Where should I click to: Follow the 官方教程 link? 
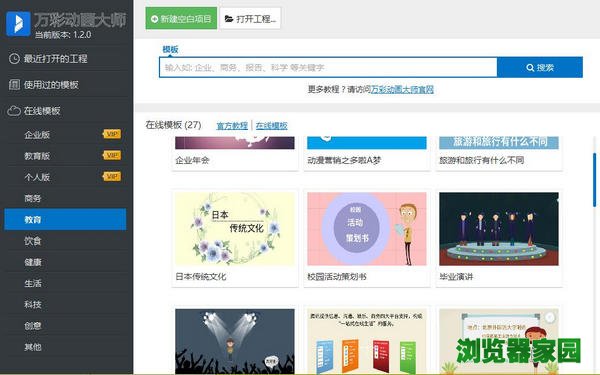click(232, 126)
